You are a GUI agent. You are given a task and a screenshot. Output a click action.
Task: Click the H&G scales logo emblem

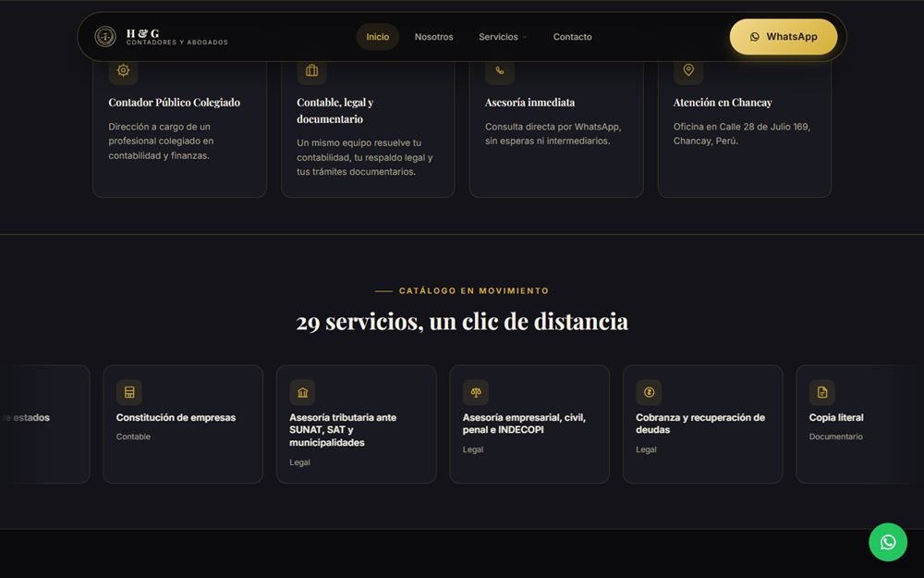pyautogui.click(x=105, y=37)
